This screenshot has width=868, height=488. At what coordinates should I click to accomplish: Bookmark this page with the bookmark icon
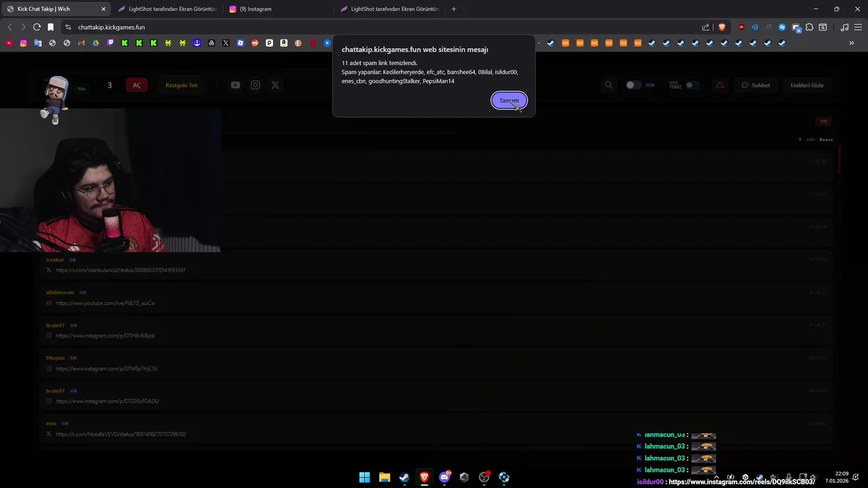(50, 27)
